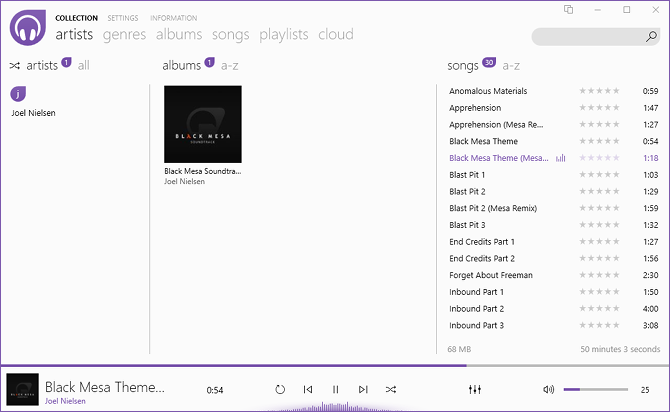Viewport: 670px width, 412px height.
Task: Skip to next track
Action: coord(363,389)
